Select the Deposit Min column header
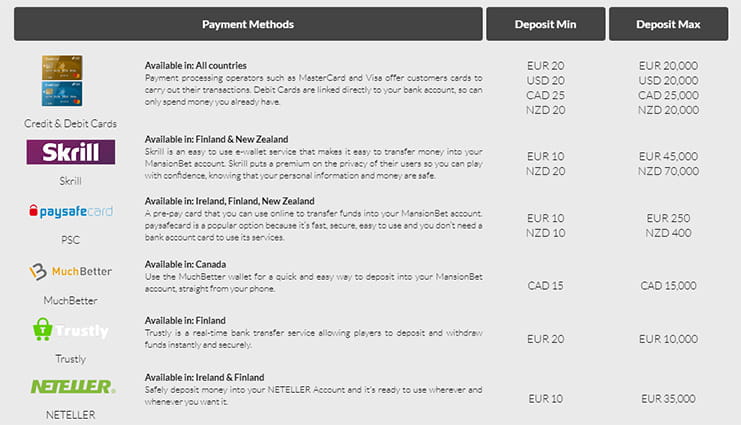Image resolution: width=741 pixels, height=425 pixels. tap(545, 24)
